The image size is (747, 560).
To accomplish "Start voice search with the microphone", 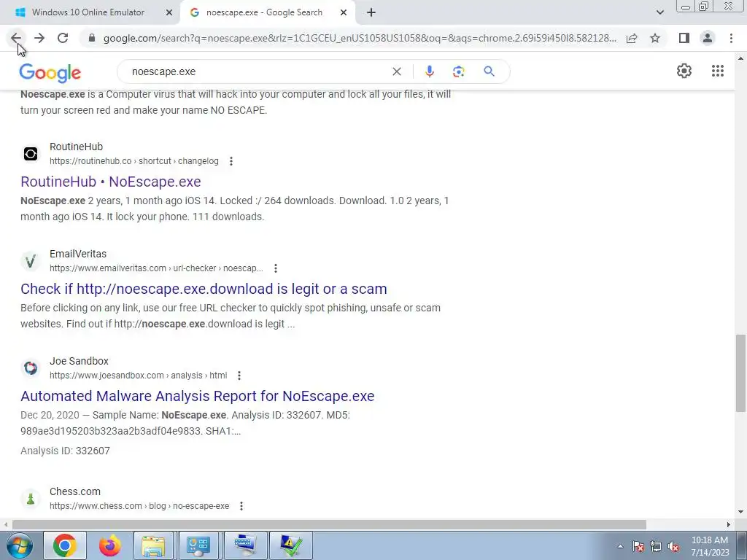I will coord(429,71).
